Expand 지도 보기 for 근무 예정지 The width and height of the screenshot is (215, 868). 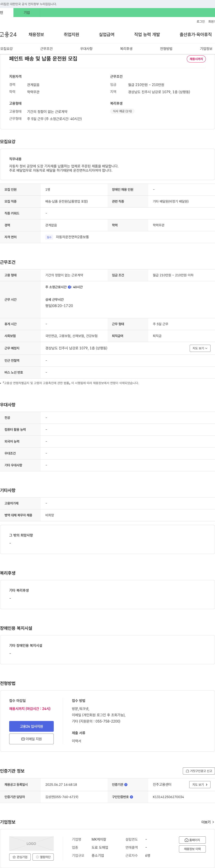pos(200,348)
